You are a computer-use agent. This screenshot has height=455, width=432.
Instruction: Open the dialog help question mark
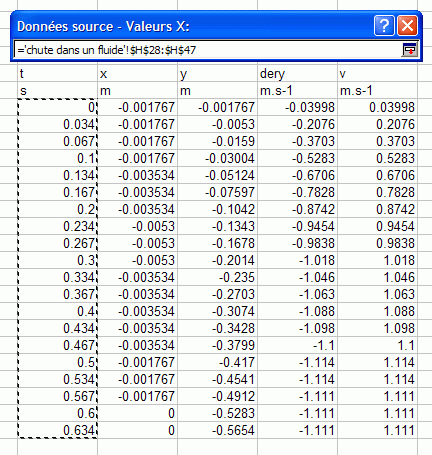(x=384, y=25)
